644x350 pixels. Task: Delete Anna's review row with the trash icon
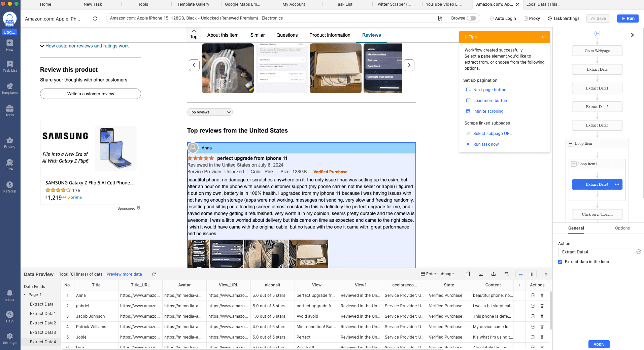pos(542,295)
